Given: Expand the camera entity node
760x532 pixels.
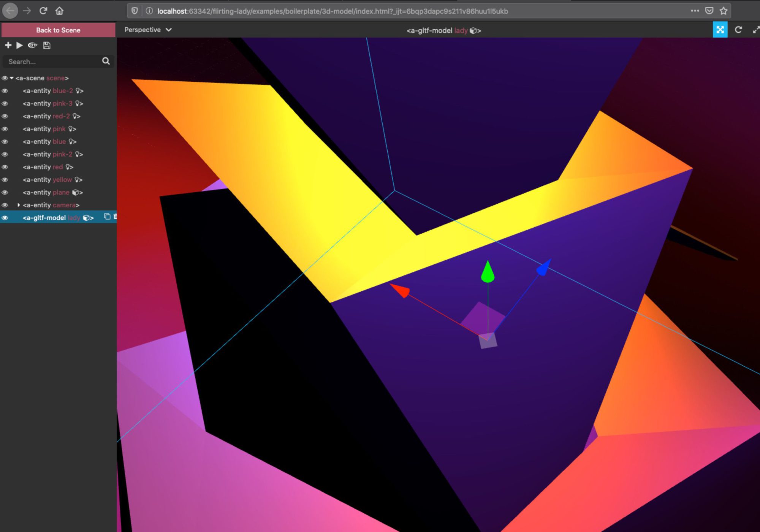Looking at the screenshot, I should click(19, 205).
